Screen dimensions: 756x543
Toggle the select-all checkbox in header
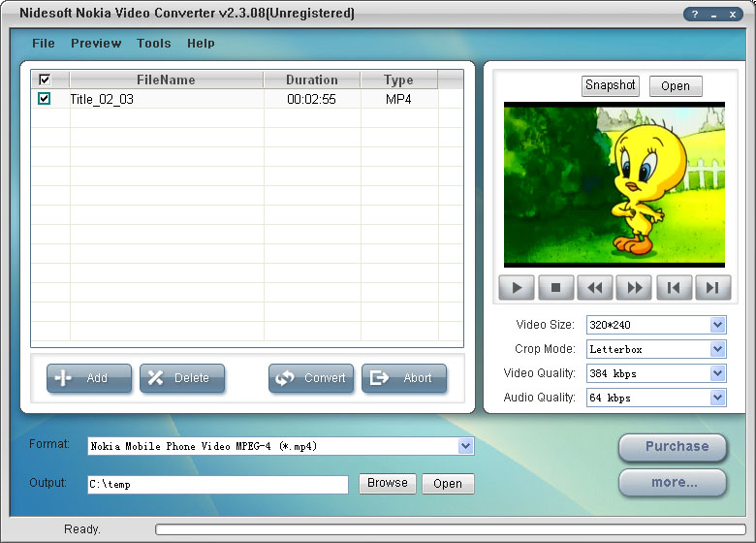click(45, 80)
